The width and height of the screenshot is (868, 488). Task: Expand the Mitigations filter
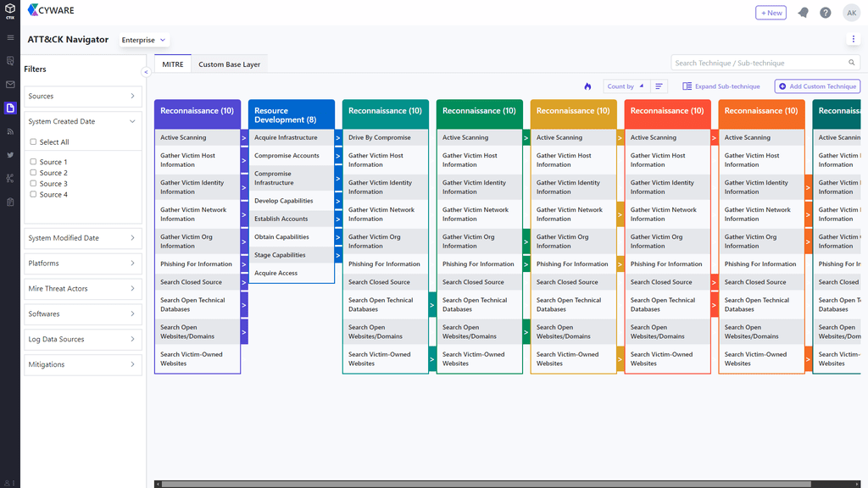click(x=83, y=364)
